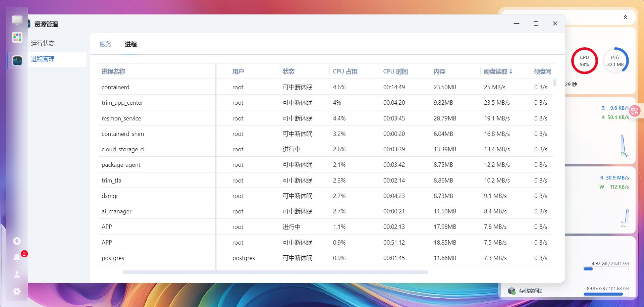Click the R 30.9 MB/s disk read rate
The height and width of the screenshot is (307, 644).
pyautogui.click(x=614, y=178)
